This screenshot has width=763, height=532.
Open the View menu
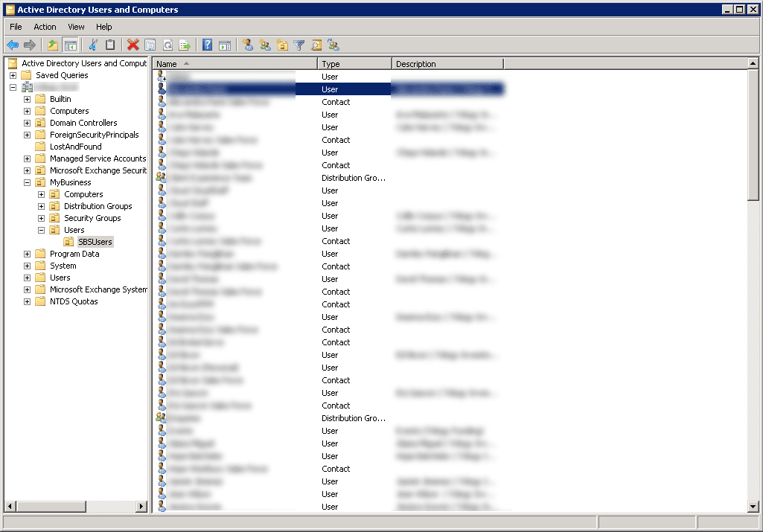pos(76,27)
